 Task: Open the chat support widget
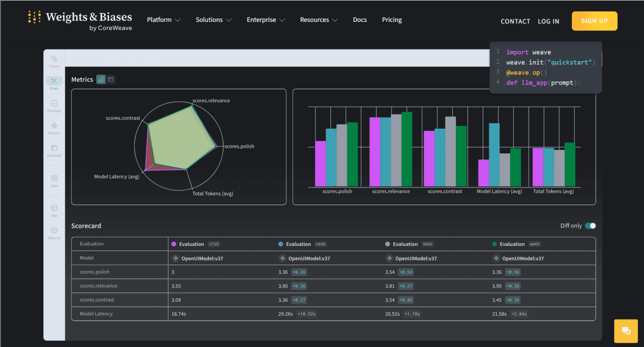pos(626,331)
